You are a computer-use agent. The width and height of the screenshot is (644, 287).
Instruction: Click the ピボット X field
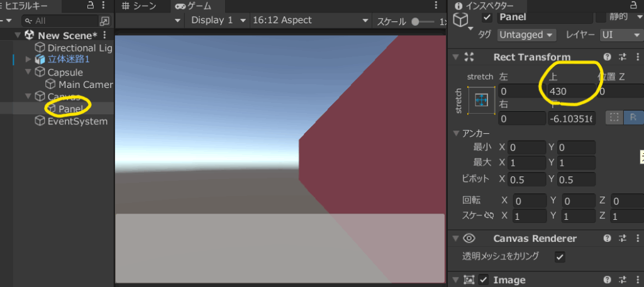(x=527, y=179)
